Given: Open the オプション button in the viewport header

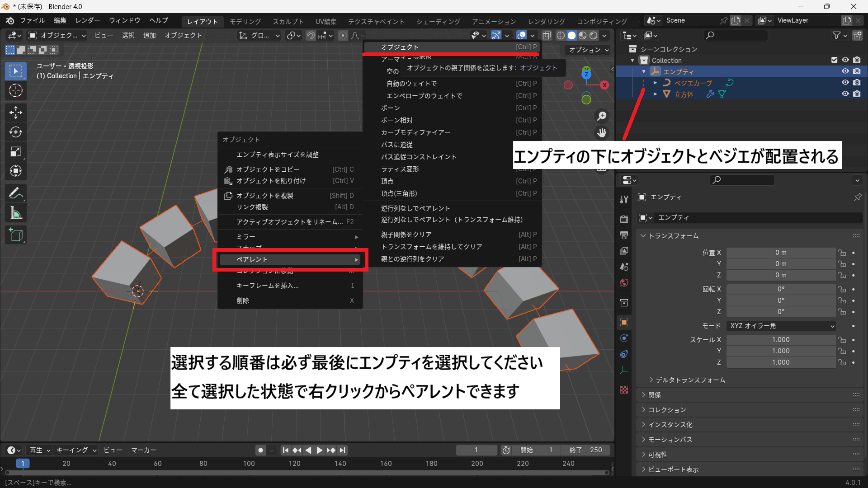Looking at the screenshot, I should click(x=588, y=50).
